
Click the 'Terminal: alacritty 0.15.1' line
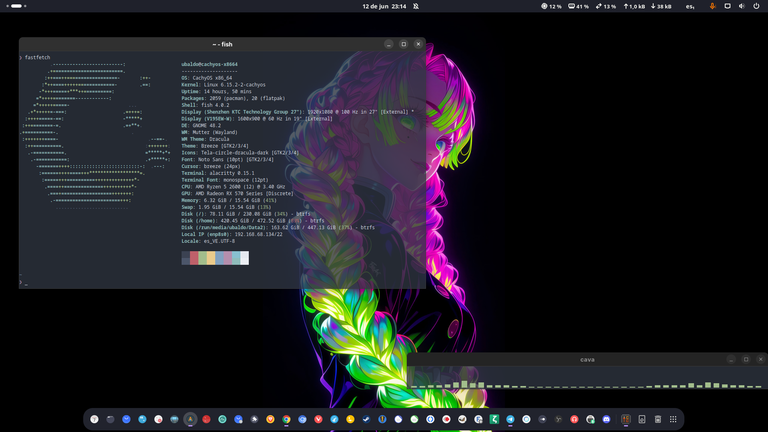coord(218,173)
